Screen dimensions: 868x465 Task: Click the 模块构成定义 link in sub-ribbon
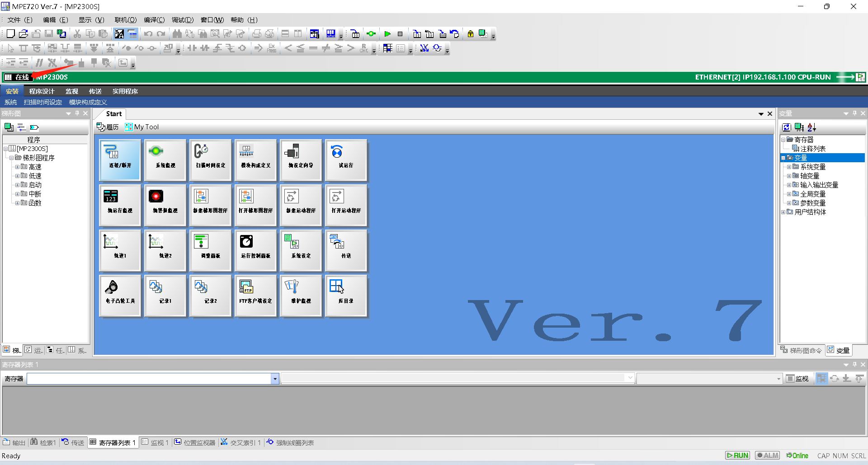click(88, 102)
